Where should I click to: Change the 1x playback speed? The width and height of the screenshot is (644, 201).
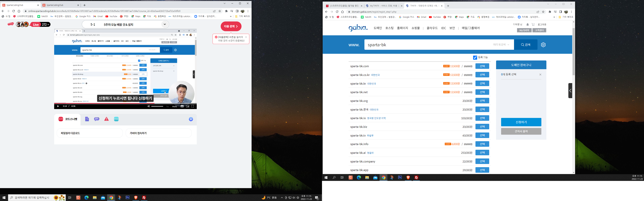click(x=168, y=107)
